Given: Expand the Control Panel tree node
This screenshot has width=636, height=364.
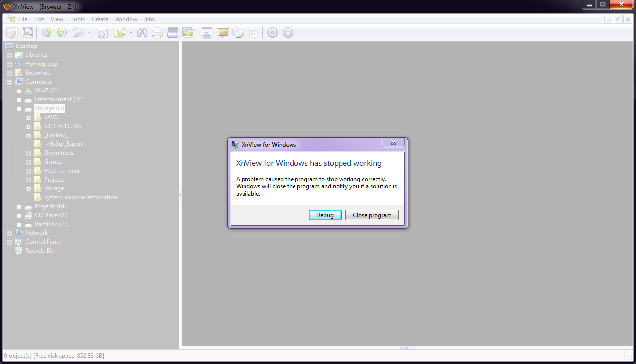Looking at the screenshot, I should [x=9, y=242].
